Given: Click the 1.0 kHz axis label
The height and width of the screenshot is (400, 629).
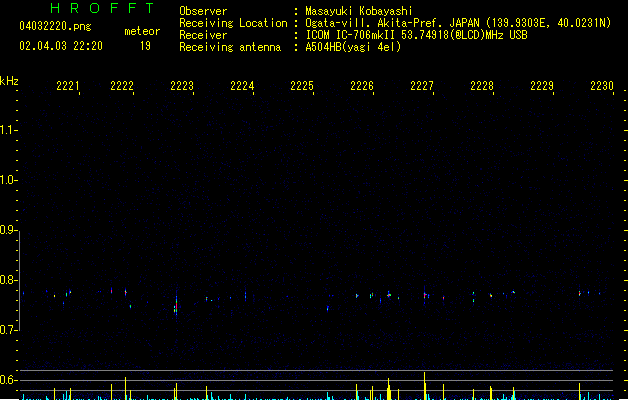Looking at the screenshot, I should coord(8,180).
